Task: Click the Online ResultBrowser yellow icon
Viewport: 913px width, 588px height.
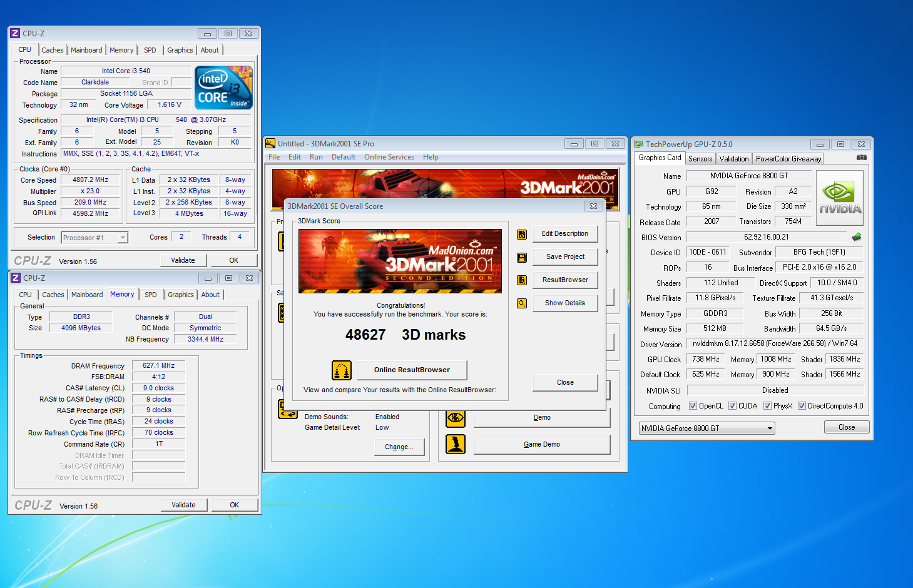Action: point(342,370)
